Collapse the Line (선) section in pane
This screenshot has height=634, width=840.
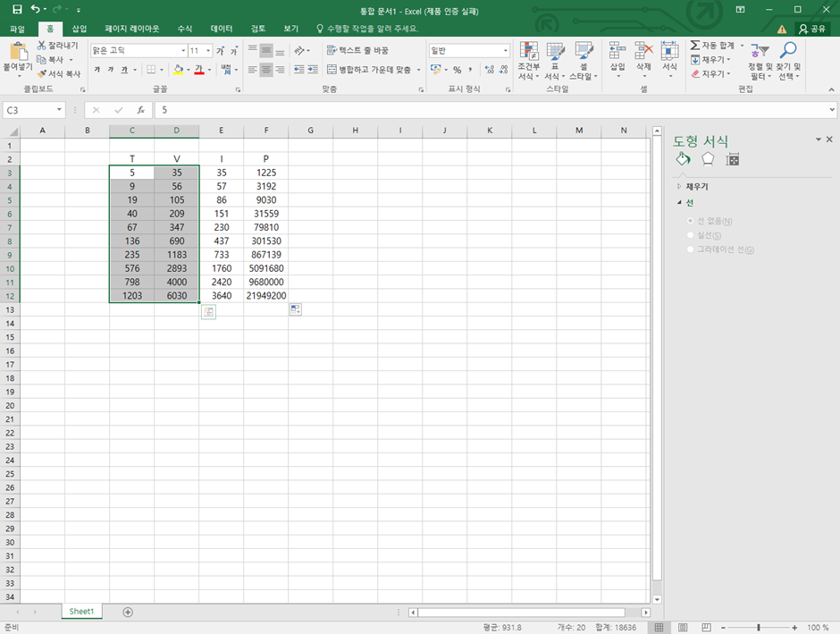[679, 203]
